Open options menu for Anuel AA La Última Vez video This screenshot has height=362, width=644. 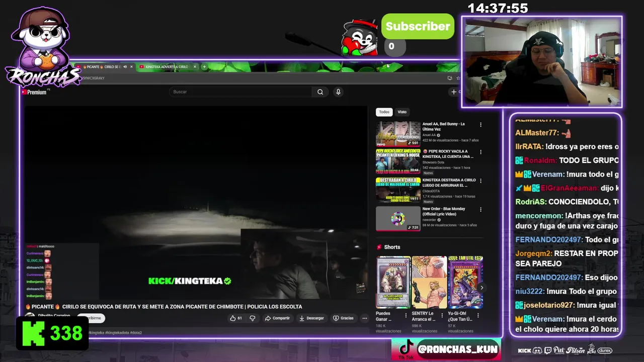click(480, 125)
